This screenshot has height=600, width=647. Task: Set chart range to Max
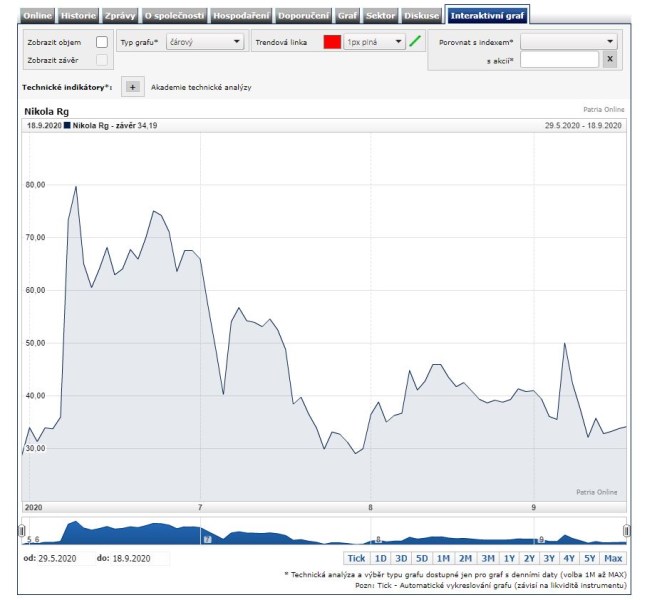click(x=613, y=558)
